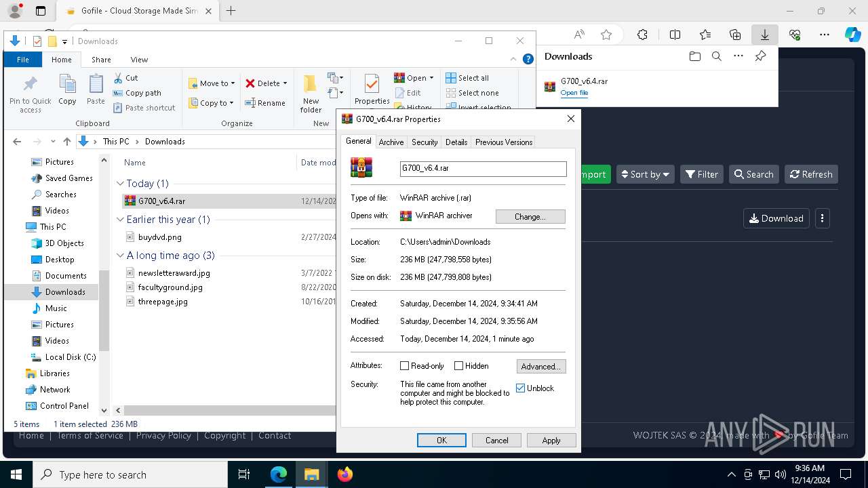Image resolution: width=868 pixels, height=488 pixels.
Task: Pin the Edge downloads panel
Action: point(760,56)
